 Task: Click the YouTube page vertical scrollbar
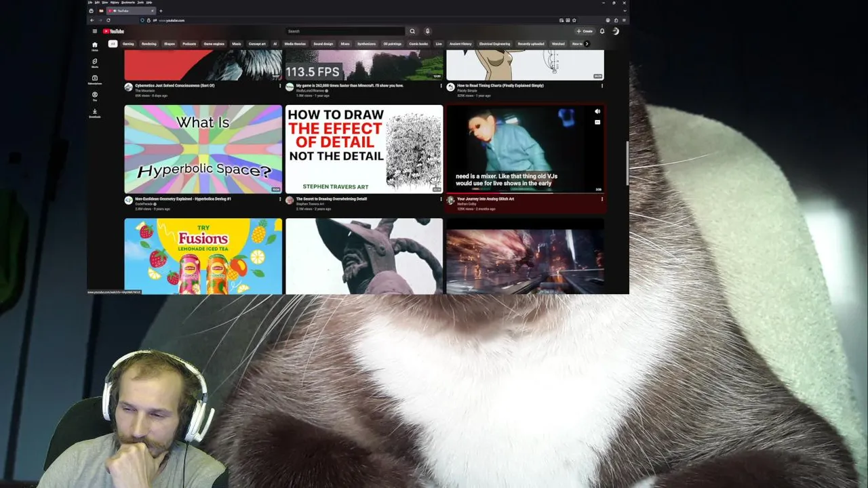(x=627, y=163)
